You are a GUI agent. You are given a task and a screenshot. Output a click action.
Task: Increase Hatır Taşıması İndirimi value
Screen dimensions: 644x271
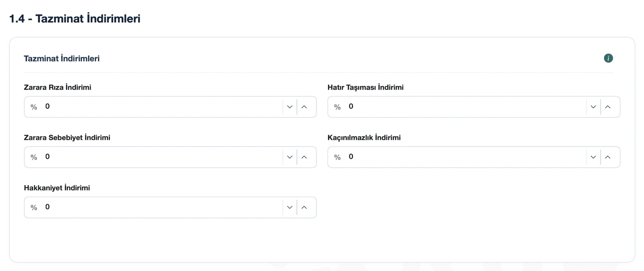(x=608, y=107)
